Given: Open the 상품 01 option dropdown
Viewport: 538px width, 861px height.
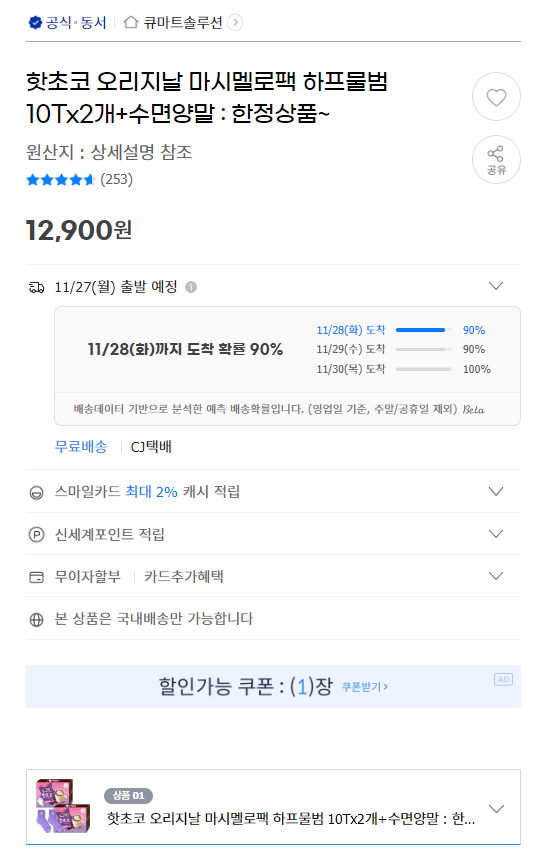Looking at the screenshot, I should [496, 808].
